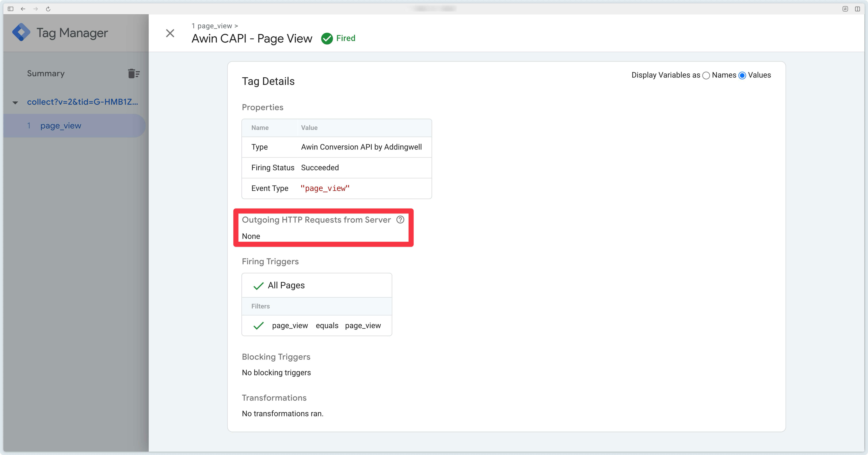Open the Summary view
Screen dimensions: 868x455
(x=46, y=73)
